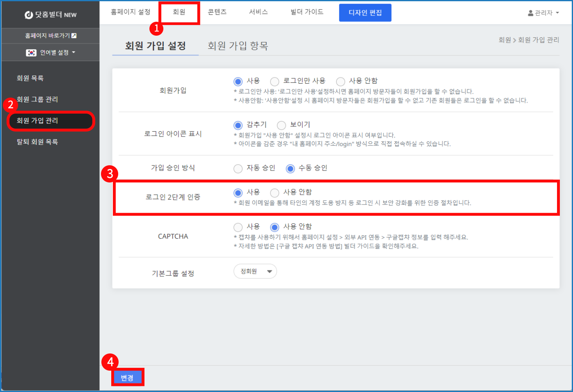Screen dimensions: 573x392
Task: Open 탈퇴 회원 목록 in sidebar
Action: [x=37, y=142]
